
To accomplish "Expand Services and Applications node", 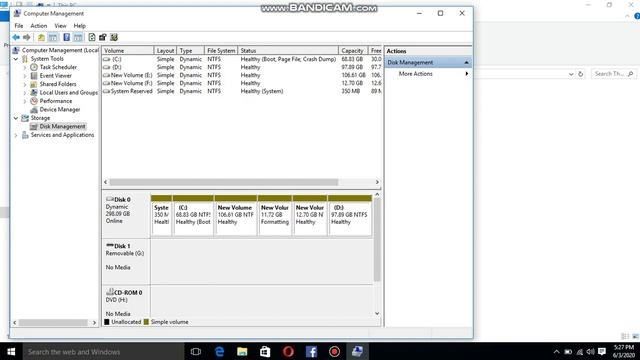I will 16,135.
